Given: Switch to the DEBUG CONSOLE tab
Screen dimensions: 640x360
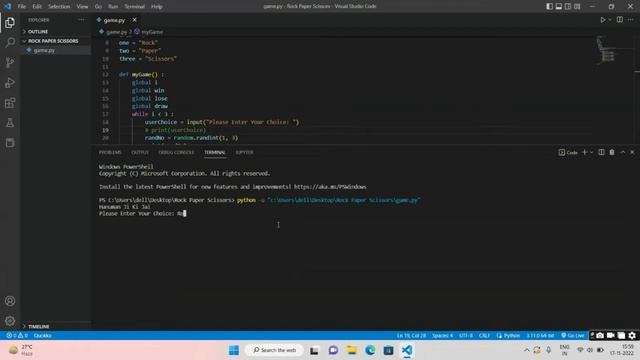Looking at the screenshot, I should tap(176, 152).
